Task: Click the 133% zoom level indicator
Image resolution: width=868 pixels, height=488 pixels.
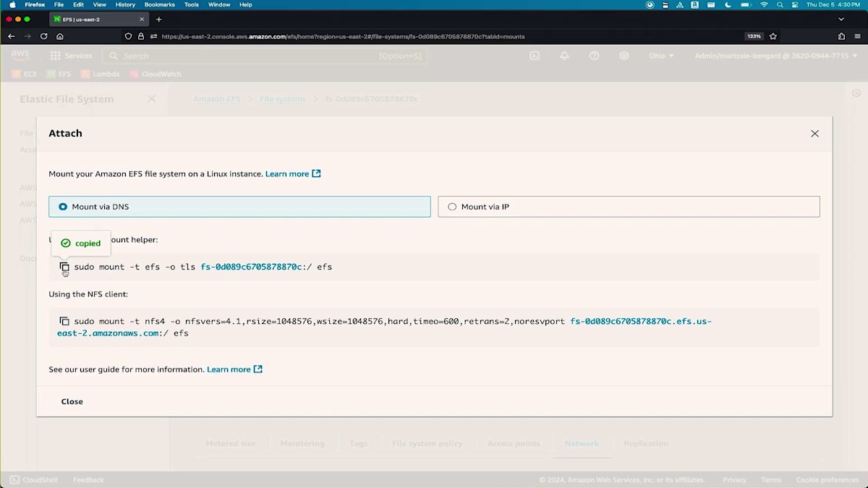Action: (x=754, y=36)
